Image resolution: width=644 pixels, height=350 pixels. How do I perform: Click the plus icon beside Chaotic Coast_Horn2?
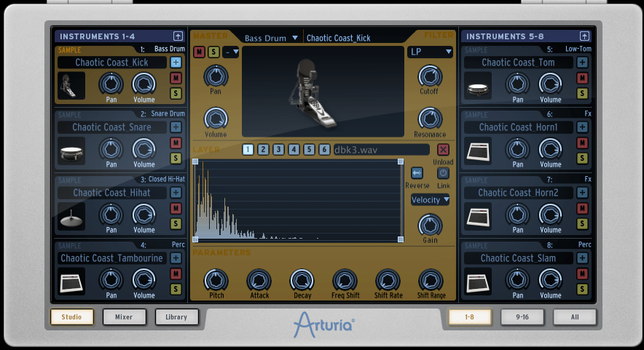tap(582, 192)
